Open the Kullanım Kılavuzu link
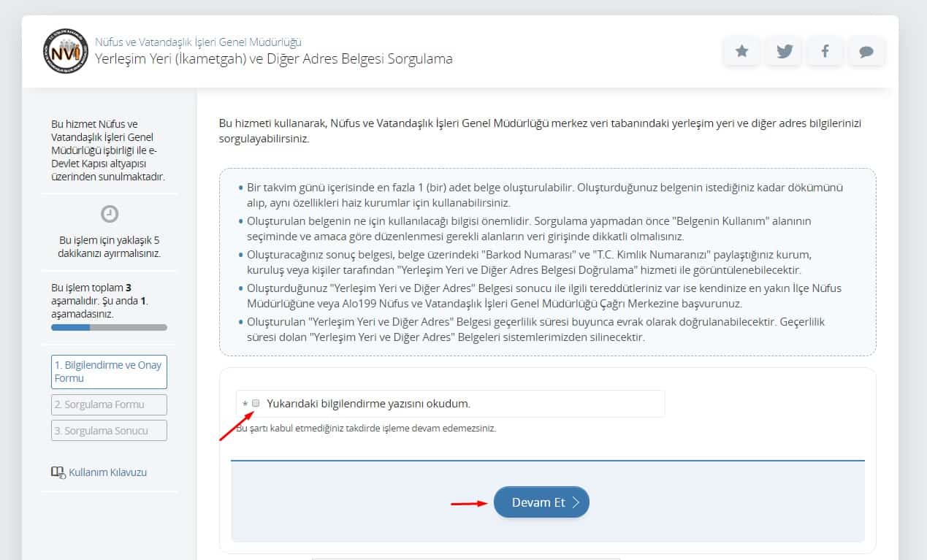The image size is (927, 560). click(x=108, y=472)
